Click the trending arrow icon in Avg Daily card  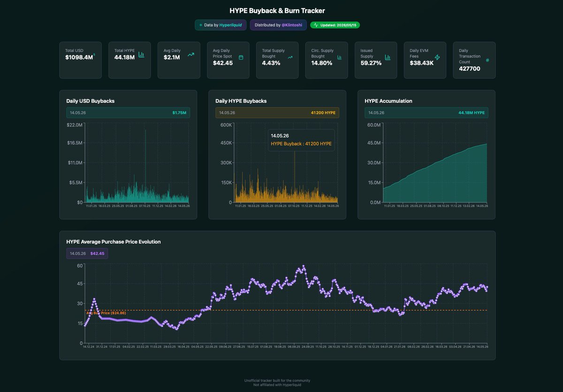click(190, 55)
